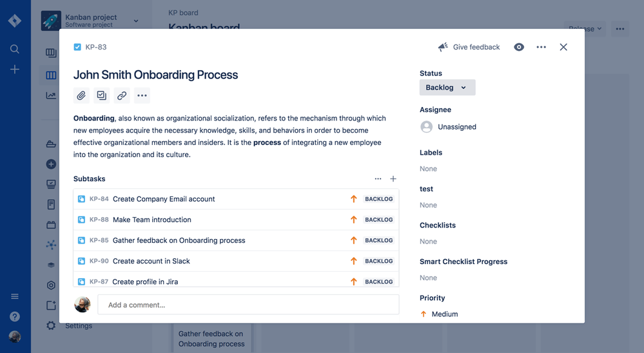Viewport: 644px width, 353px height.
Task: Open the reports chart icon
Action: (51, 95)
